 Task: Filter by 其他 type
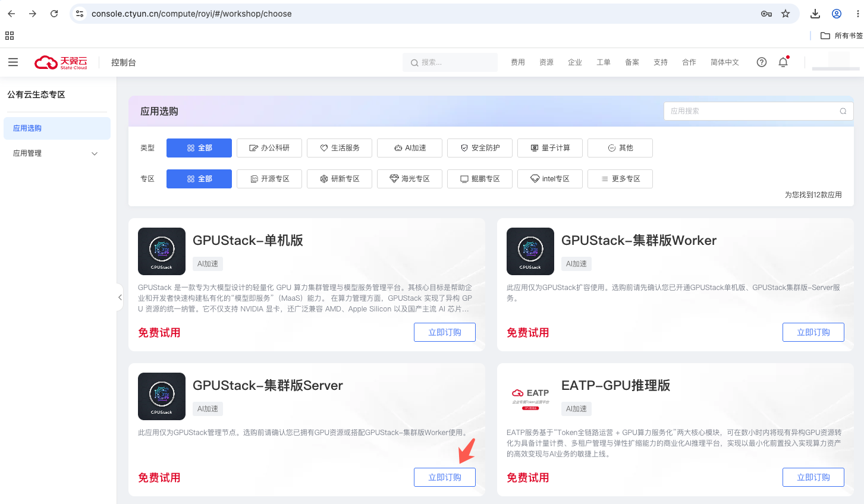tap(620, 148)
